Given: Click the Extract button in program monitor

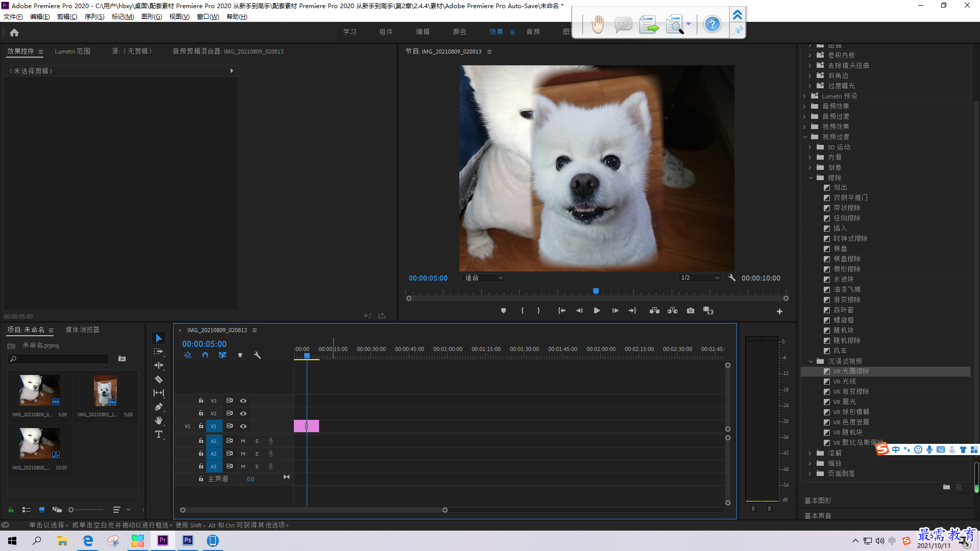Looking at the screenshot, I should [673, 311].
